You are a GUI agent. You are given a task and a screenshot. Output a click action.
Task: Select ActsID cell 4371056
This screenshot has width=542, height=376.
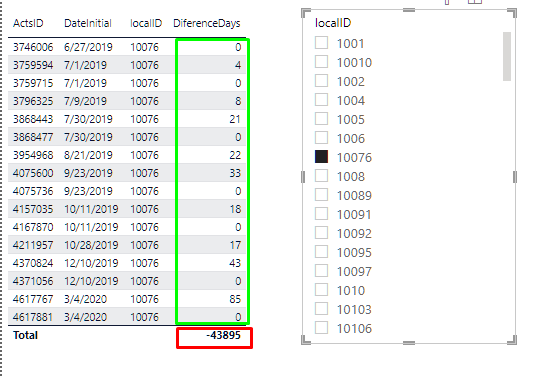coord(33,281)
